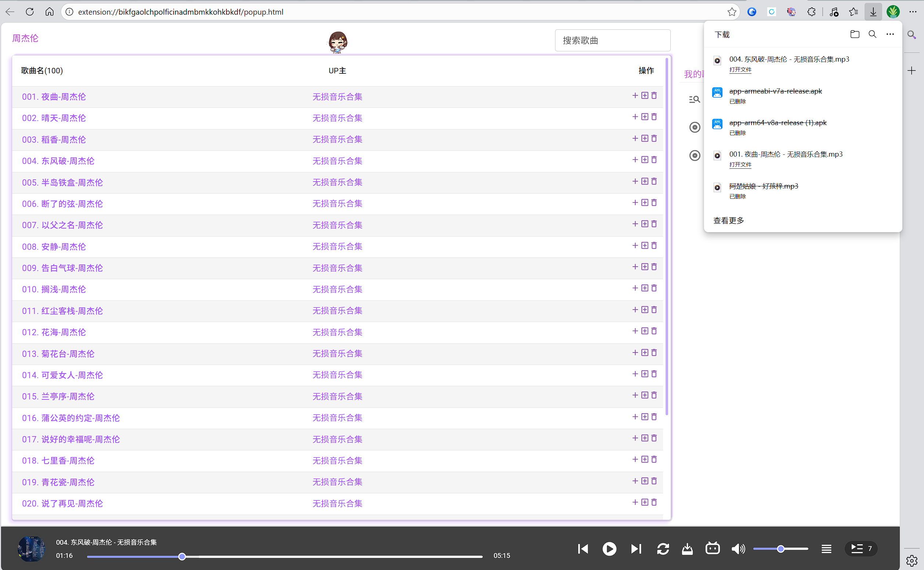Viewport: 924px width, 570px height.
Task: Bookmark page with star icon in address bar
Action: pos(732,12)
